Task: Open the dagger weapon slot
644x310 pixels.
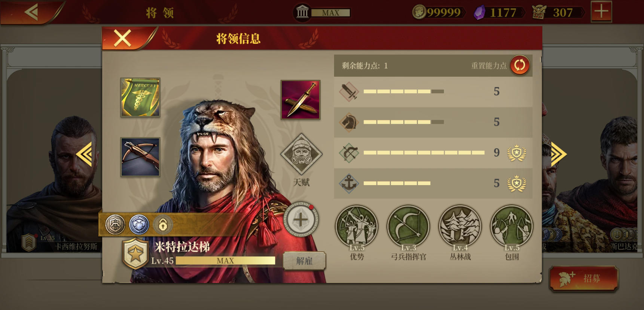Action: 300,100
